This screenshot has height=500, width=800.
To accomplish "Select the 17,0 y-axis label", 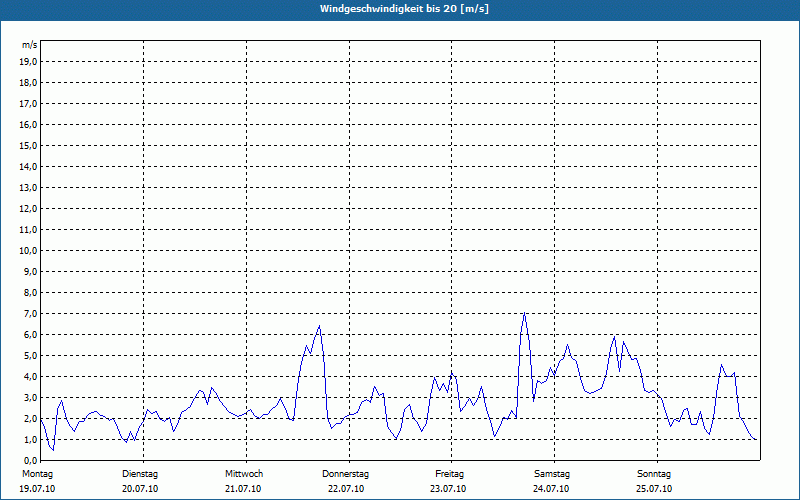I will pyautogui.click(x=28, y=104).
